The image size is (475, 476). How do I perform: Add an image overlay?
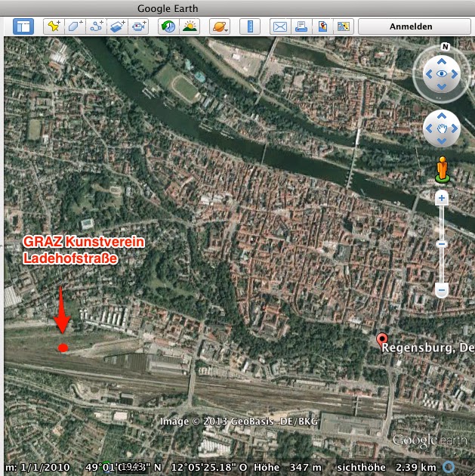coord(117,26)
